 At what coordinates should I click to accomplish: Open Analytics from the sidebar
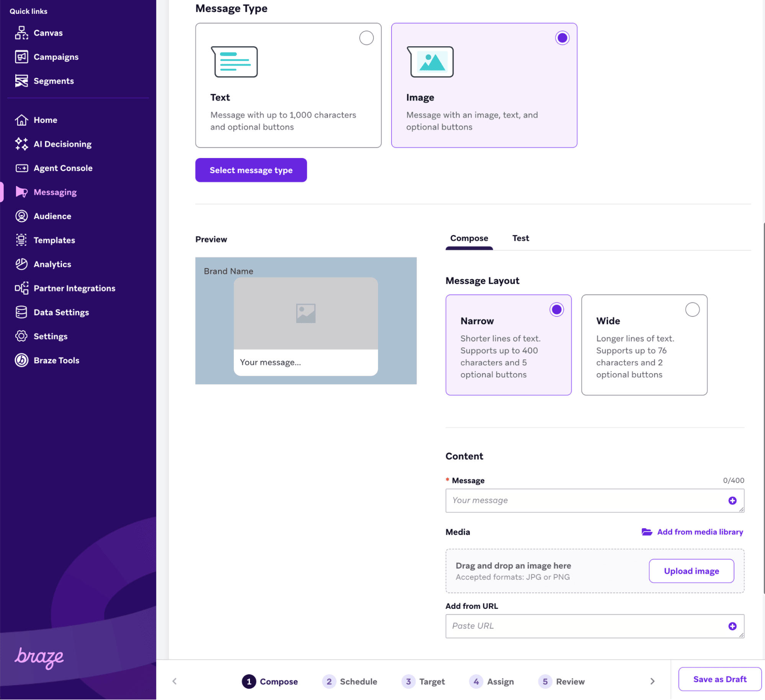click(52, 264)
